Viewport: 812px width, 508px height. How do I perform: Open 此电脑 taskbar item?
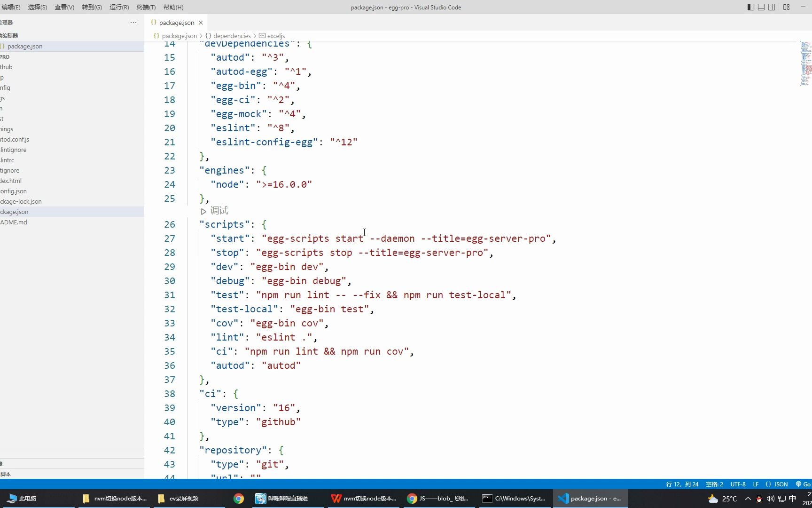coord(38,499)
